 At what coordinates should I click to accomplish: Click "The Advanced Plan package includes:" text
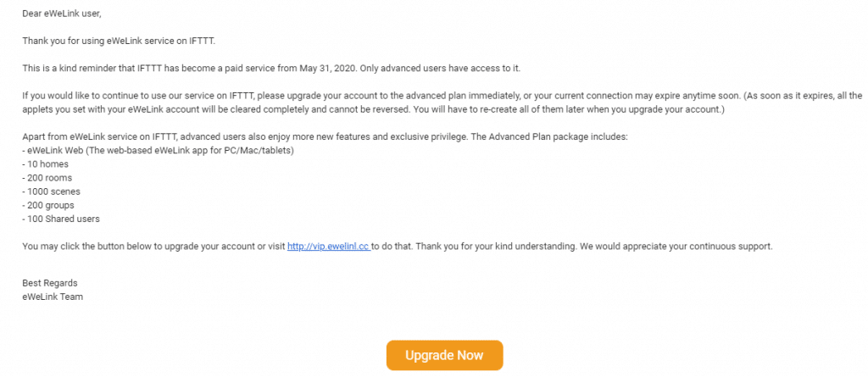point(548,136)
